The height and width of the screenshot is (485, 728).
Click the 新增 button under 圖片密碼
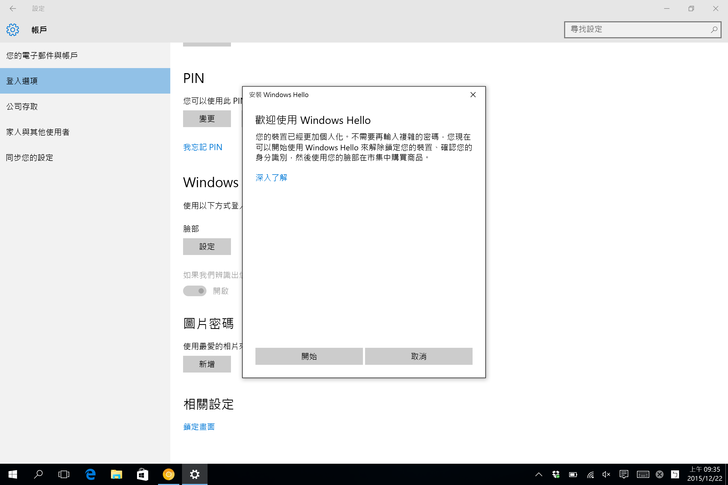(207, 364)
